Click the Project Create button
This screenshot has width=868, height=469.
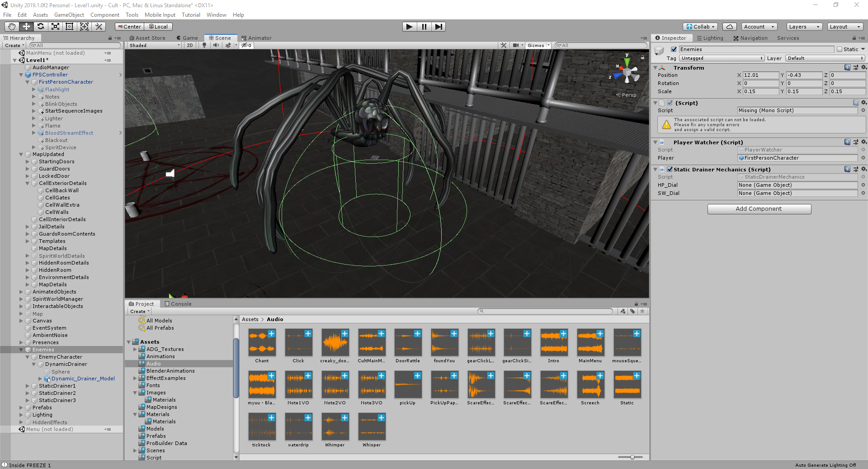[x=139, y=311]
